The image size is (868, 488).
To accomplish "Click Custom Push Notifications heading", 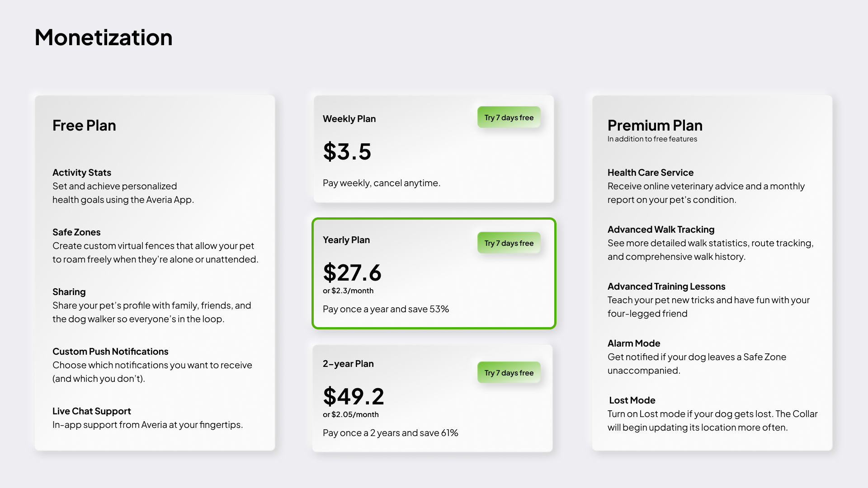I will (110, 352).
